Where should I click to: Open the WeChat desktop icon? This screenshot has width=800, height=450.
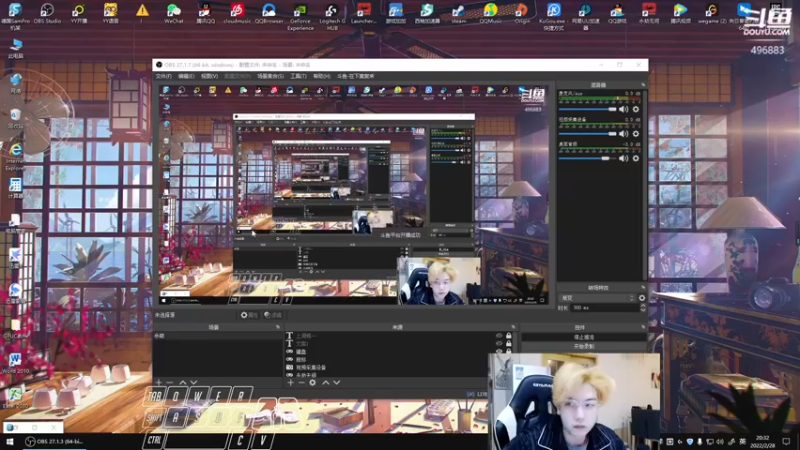[x=173, y=13]
